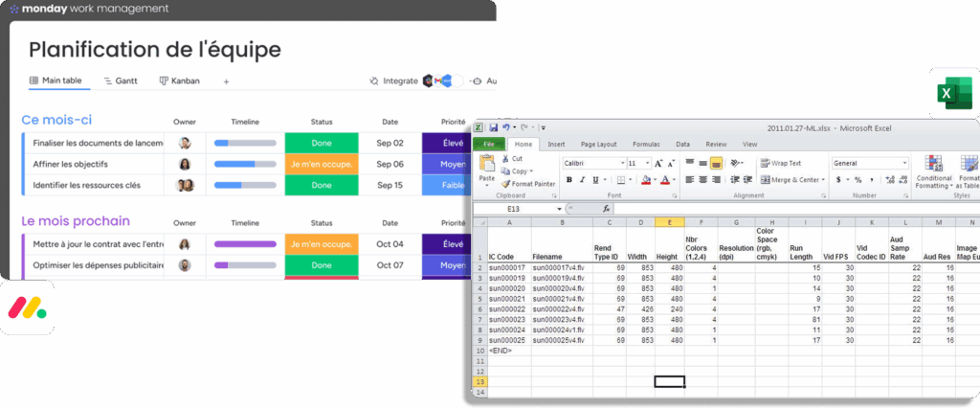Image resolution: width=980 pixels, height=409 pixels.
Task: Open the Customize Quick Access Toolbar dropdown
Action: point(544,127)
